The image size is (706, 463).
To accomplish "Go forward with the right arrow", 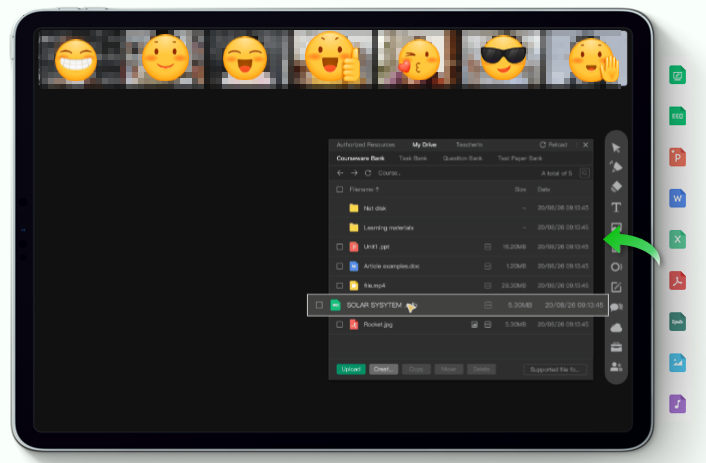I will [x=354, y=173].
